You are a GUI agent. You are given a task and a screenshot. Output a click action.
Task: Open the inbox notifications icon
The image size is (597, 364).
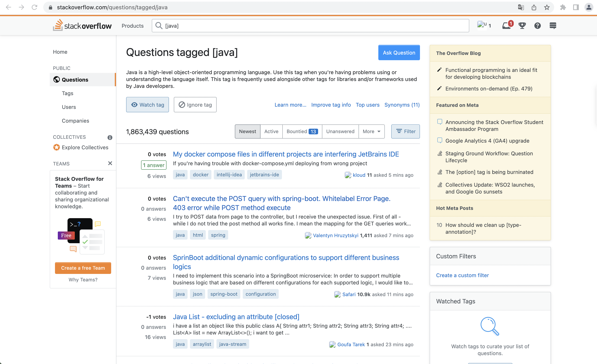[x=506, y=26]
